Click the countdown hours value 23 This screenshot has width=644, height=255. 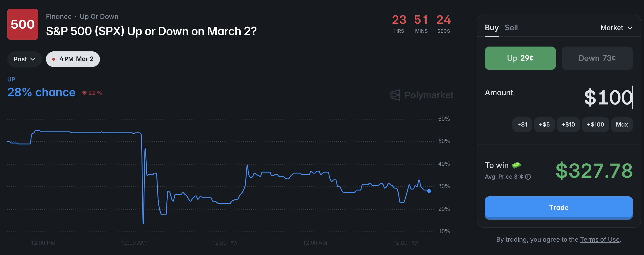tap(399, 20)
